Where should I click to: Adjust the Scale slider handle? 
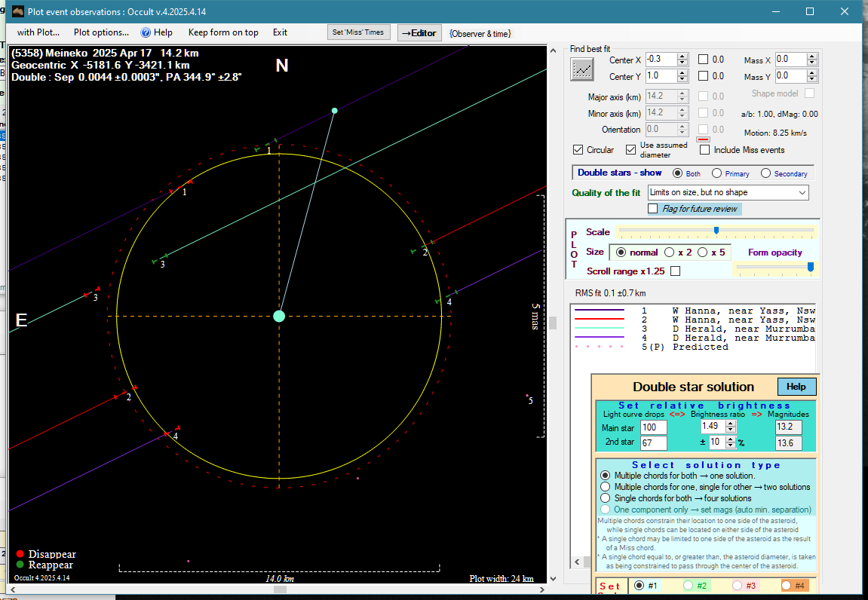716,230
